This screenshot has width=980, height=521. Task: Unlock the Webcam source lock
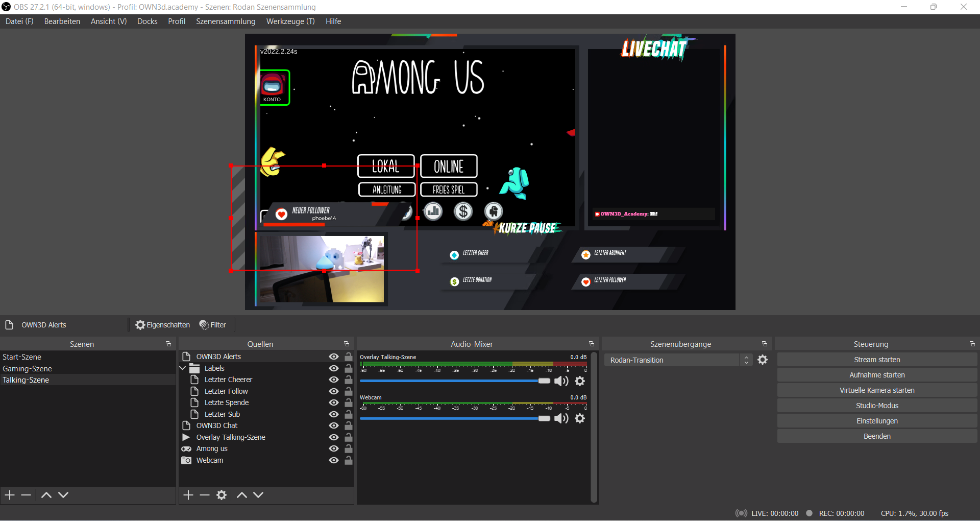(x=349, y=460)
